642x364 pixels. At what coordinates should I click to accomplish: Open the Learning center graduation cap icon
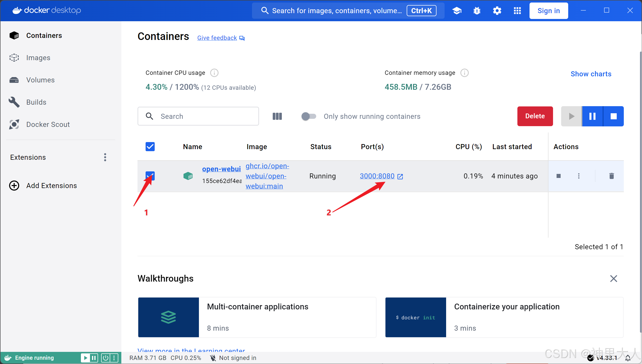pyautogui.click(x=457, y=11)
